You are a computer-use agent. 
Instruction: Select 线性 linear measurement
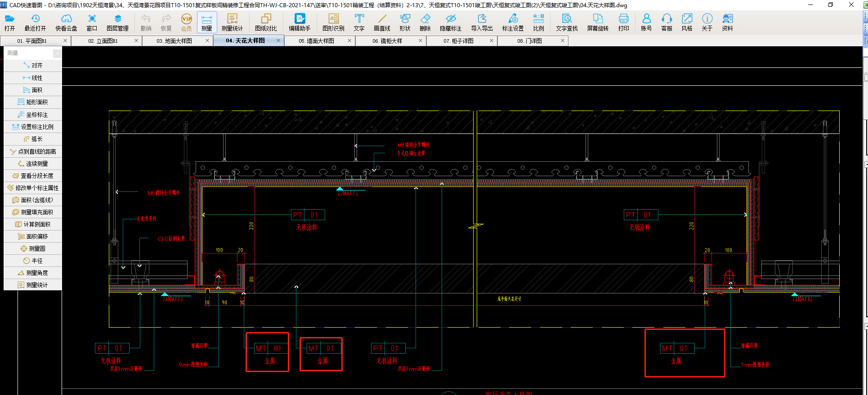[x=32, y=78]
